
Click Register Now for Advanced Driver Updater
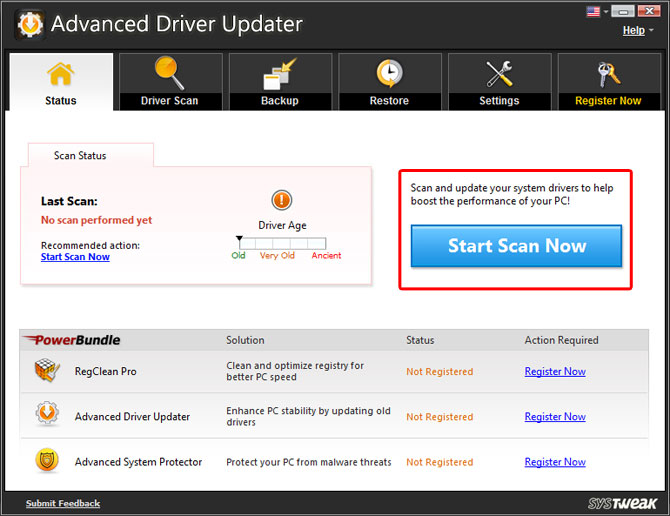(555, 416)
